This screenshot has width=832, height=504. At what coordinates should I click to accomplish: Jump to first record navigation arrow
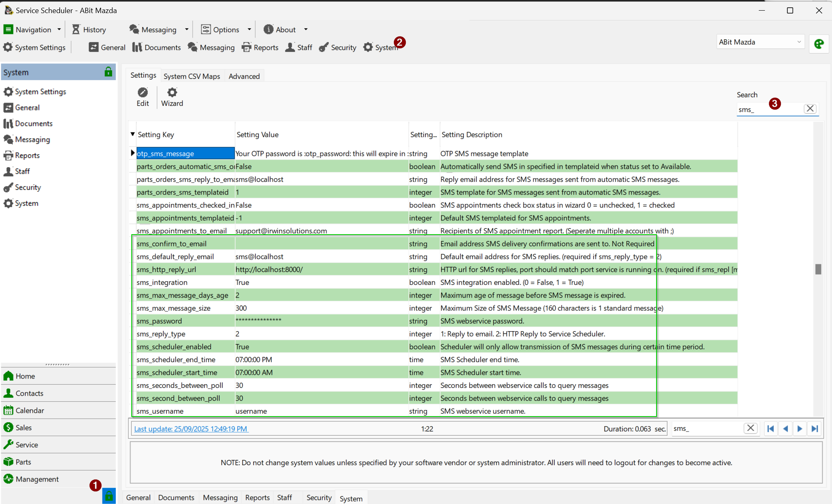[x=771, y=428]
